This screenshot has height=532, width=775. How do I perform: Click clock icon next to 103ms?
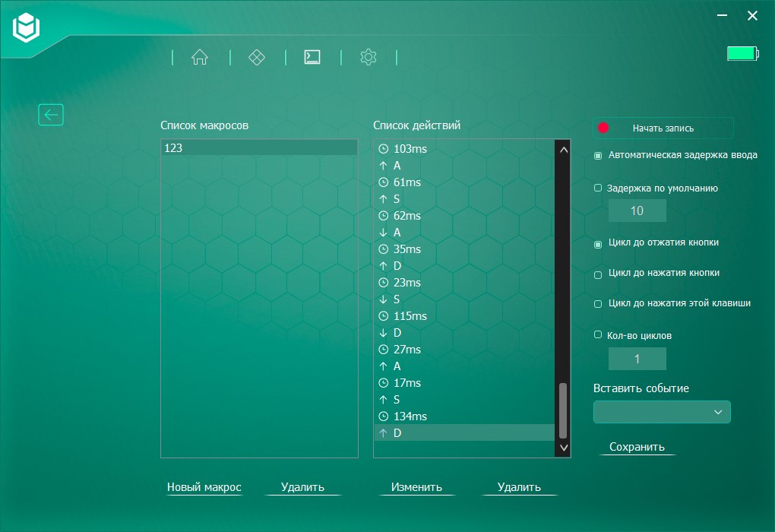pos(384,148)
